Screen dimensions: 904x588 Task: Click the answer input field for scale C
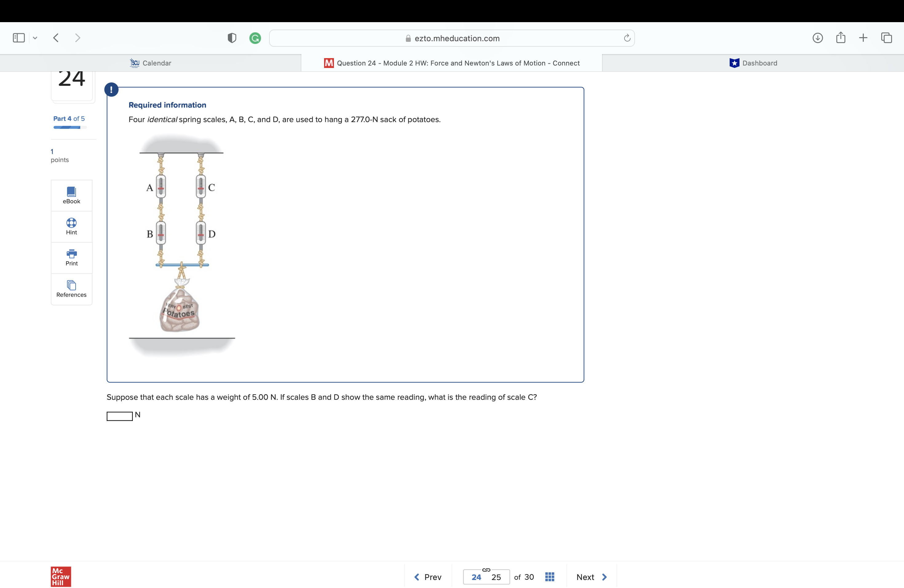[x=119, y=416]
